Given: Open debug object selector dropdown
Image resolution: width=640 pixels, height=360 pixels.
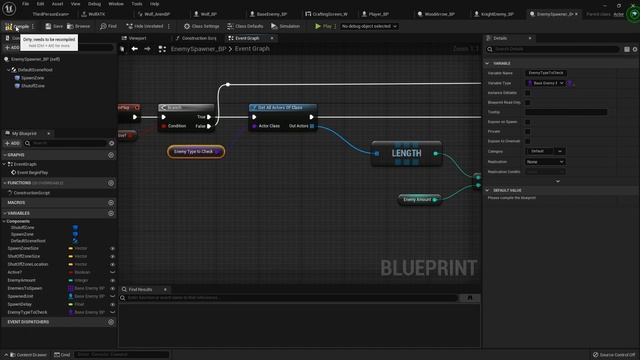Looking at the screenshot, I should pyautogui.click(x=369, y=26).
